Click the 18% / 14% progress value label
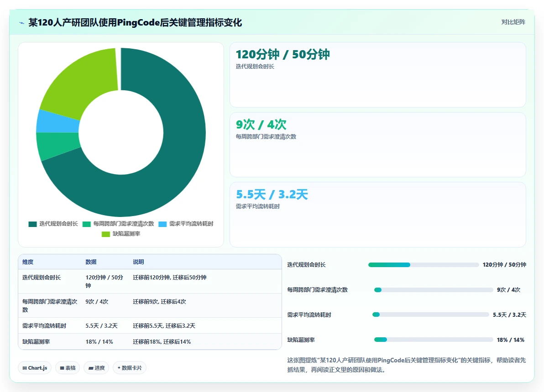 510,340
